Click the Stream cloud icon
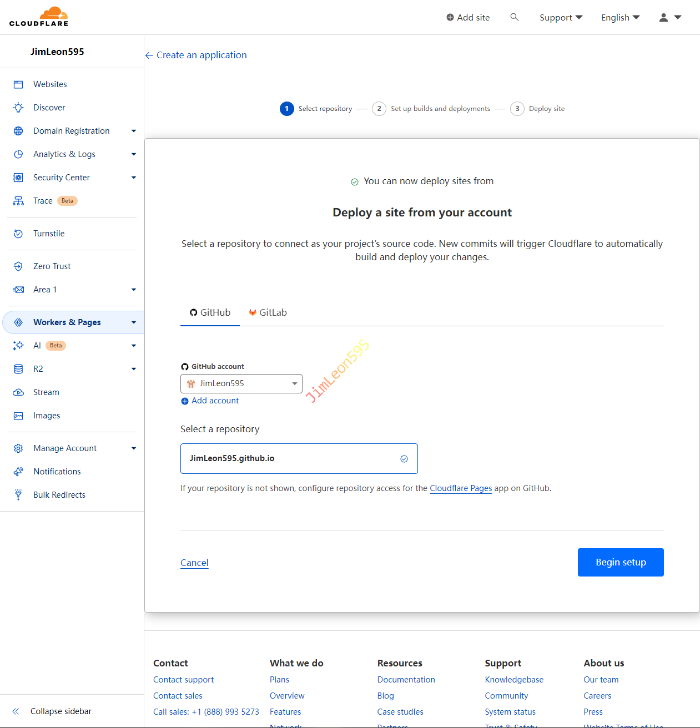Screen dimensions: 700x728 (x=18, y=392)
